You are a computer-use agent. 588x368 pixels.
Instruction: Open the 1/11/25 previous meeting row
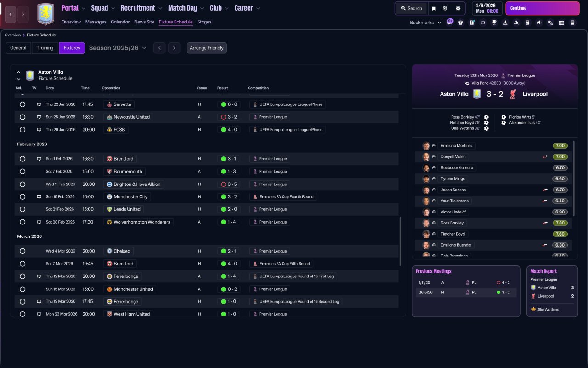(466, 282)
